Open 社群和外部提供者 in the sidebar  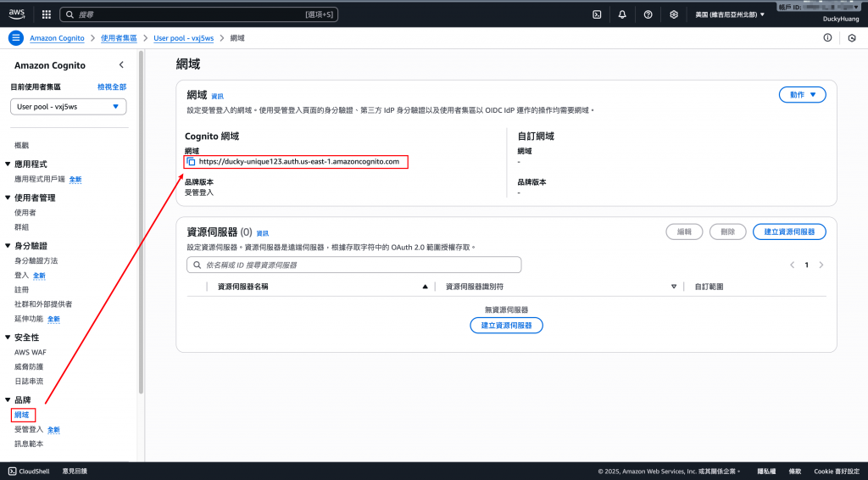[x=43, y=304]
